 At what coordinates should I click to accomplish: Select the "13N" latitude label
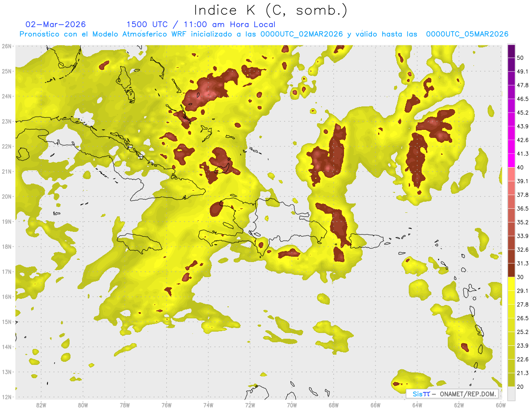click(7, 372)
